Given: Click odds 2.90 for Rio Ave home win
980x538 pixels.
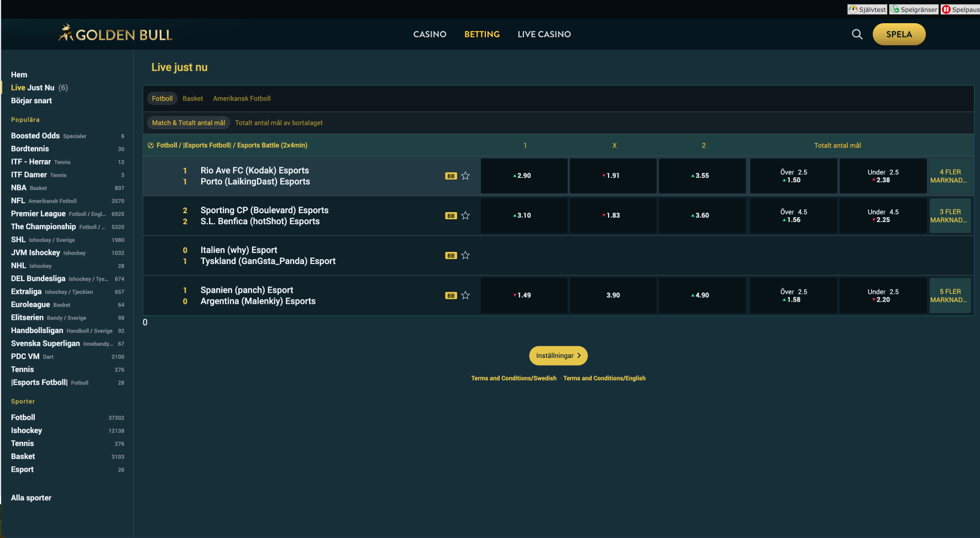Looking at the screenshot, I should point(523,176).
